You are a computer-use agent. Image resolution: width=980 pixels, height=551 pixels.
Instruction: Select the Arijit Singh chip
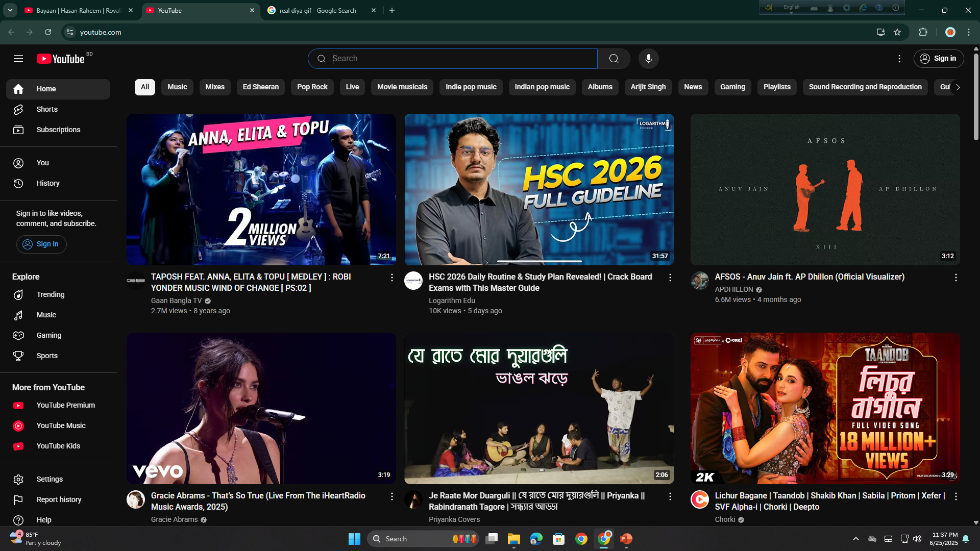pos(648,87)
